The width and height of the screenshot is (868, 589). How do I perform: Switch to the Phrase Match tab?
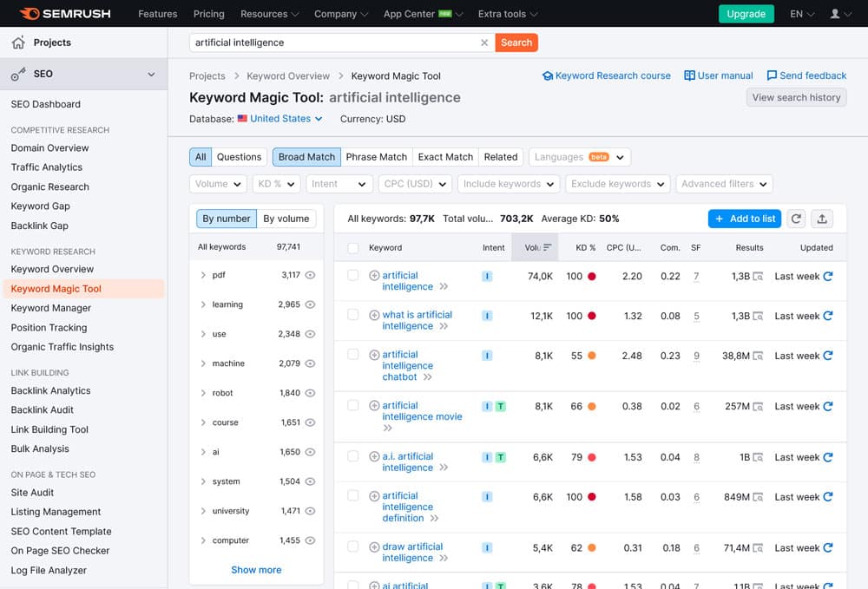376,157
